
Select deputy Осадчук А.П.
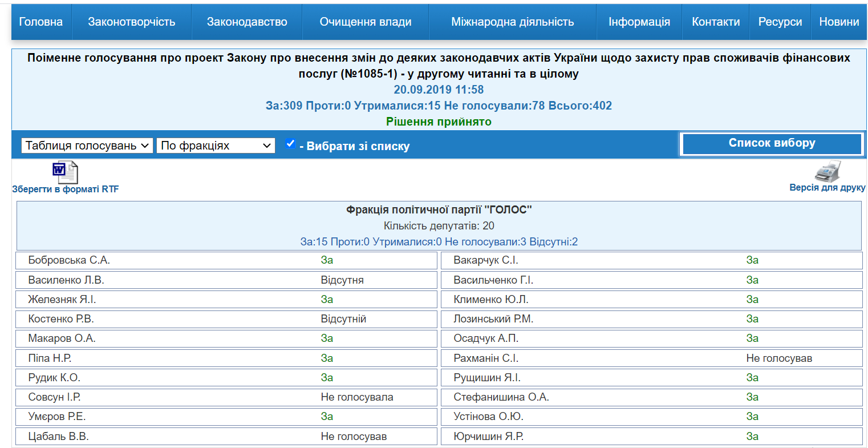pyautogui.click(x=486, y=338)
